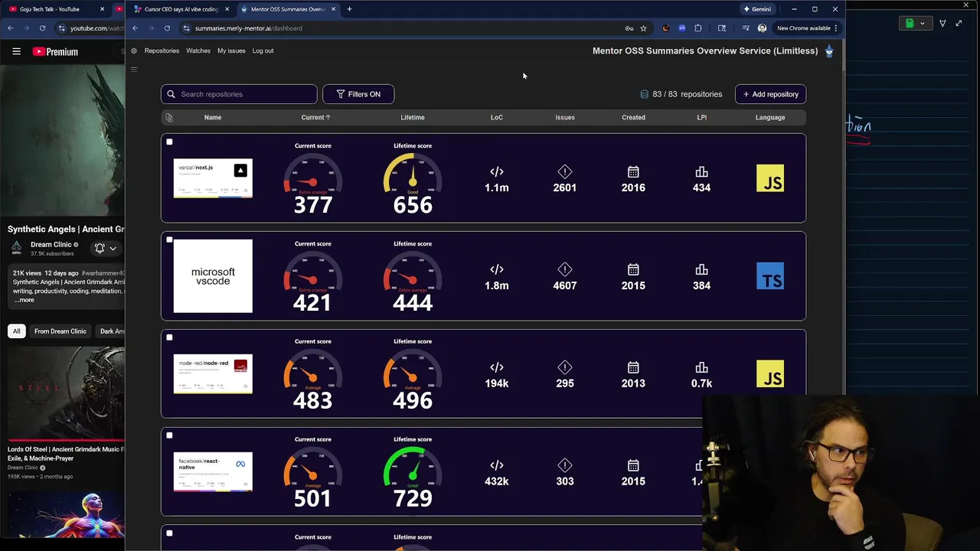Toggle the Filters ON button
The image size is (980, 551).
point(358,94)
